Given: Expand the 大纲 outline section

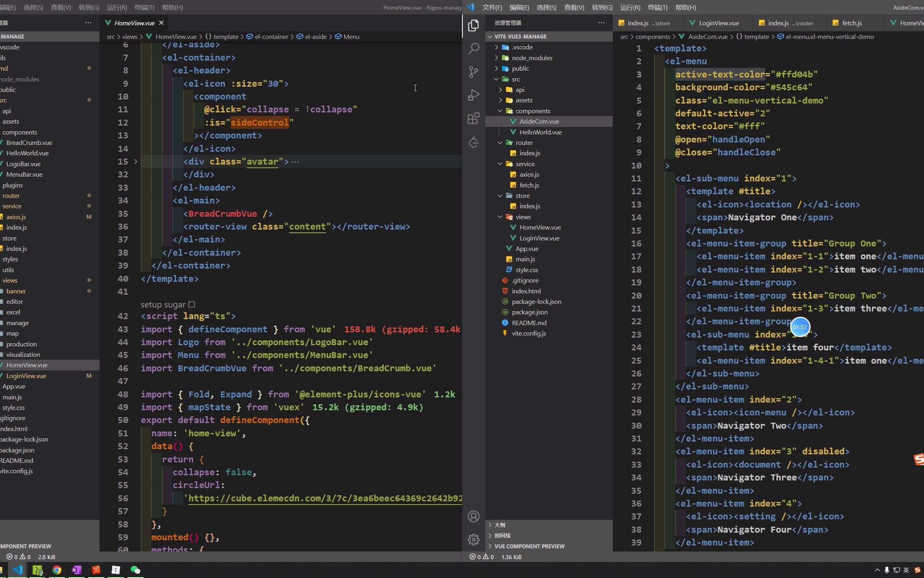Looking at the screenshot, I should (549, 525).
